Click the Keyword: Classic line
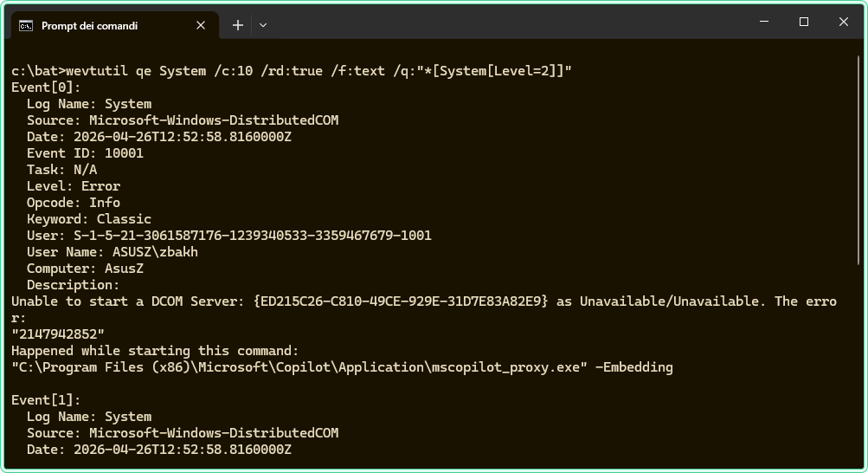 tap(89, 219)
